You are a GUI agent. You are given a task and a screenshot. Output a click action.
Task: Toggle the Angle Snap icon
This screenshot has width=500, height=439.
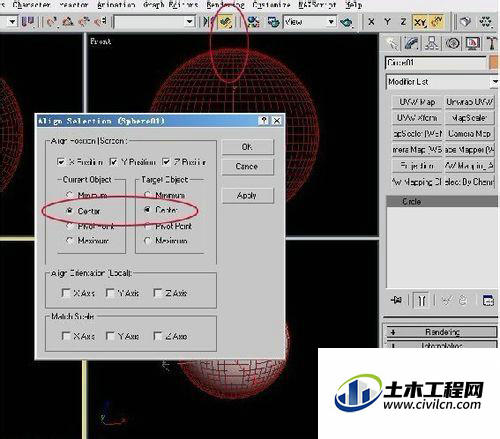[x=68, y=22]
